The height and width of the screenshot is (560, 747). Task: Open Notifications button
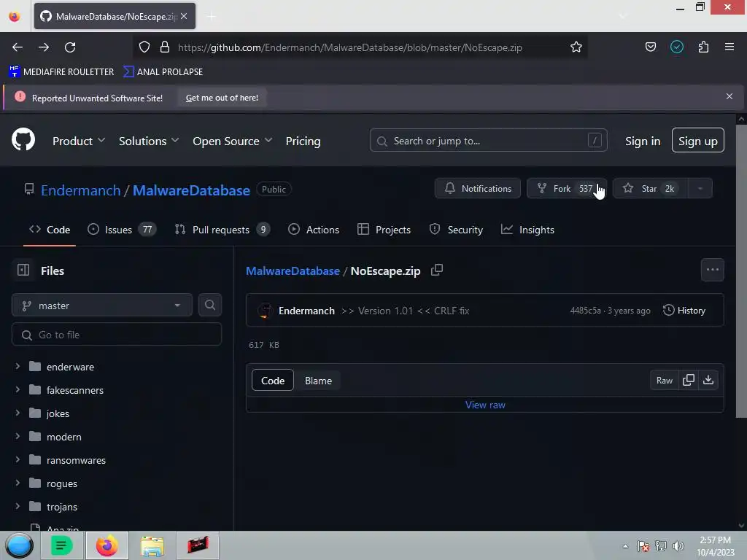[x=478, y=189]
